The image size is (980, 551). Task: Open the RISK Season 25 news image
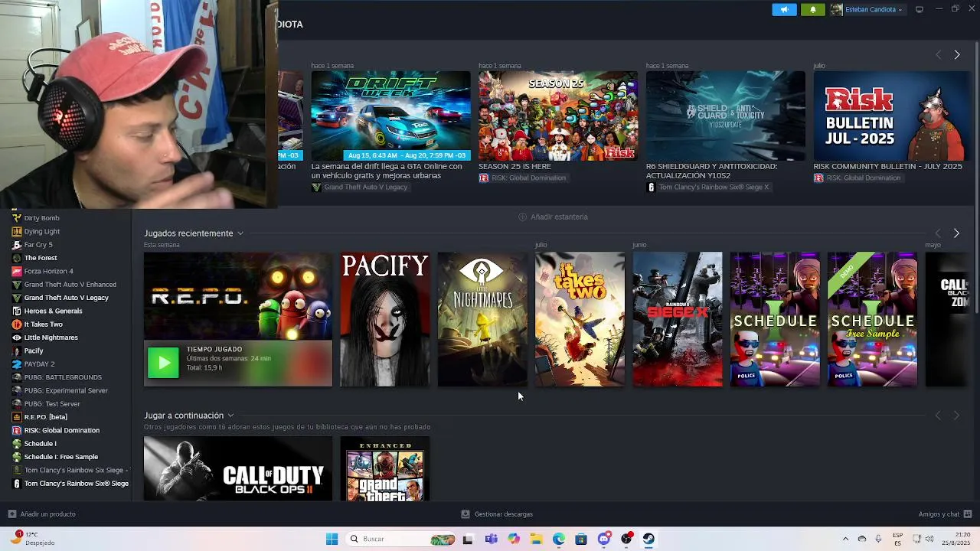(558, 116)
